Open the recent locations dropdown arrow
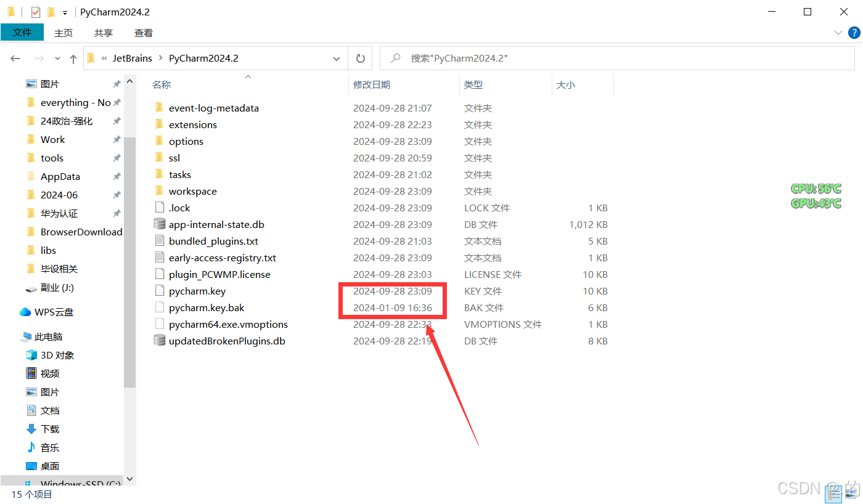This screenshot has height=504, width=863. pyautogui.click(x=57, y=59)
